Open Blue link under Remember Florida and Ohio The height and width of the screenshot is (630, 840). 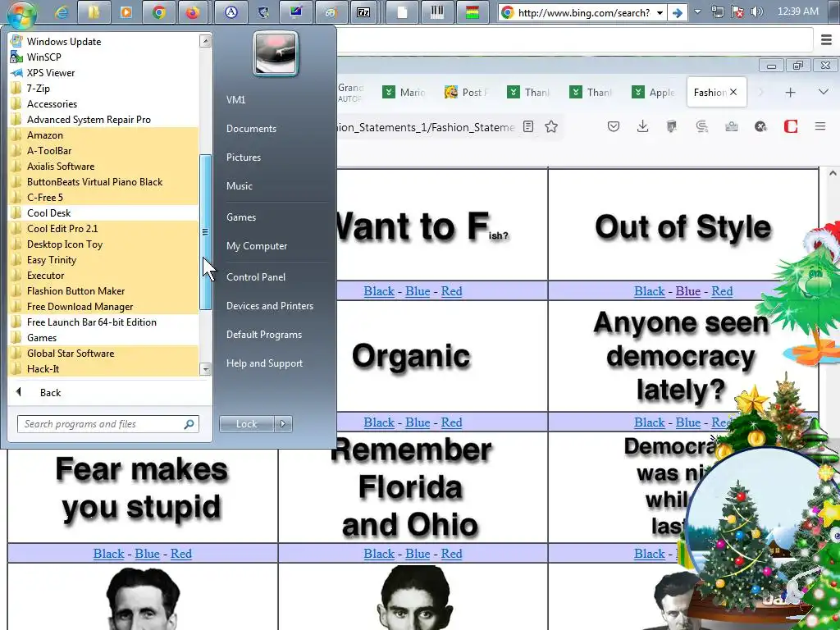click(418, 554)
